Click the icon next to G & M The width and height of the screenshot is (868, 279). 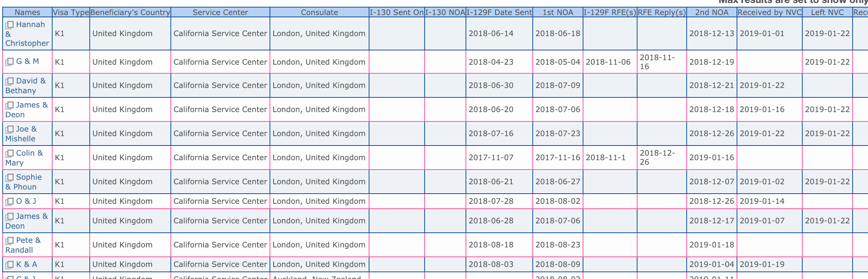pos(9,62)
